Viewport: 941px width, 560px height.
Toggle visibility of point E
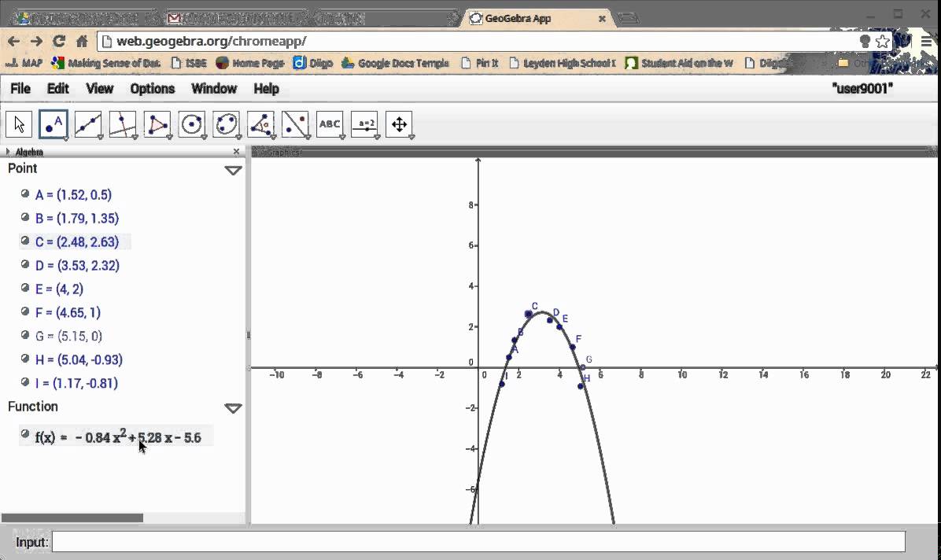[x=24, y=288]
